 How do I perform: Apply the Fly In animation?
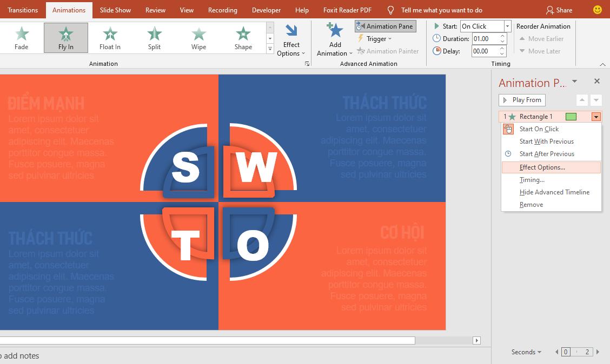click(65, 37)
